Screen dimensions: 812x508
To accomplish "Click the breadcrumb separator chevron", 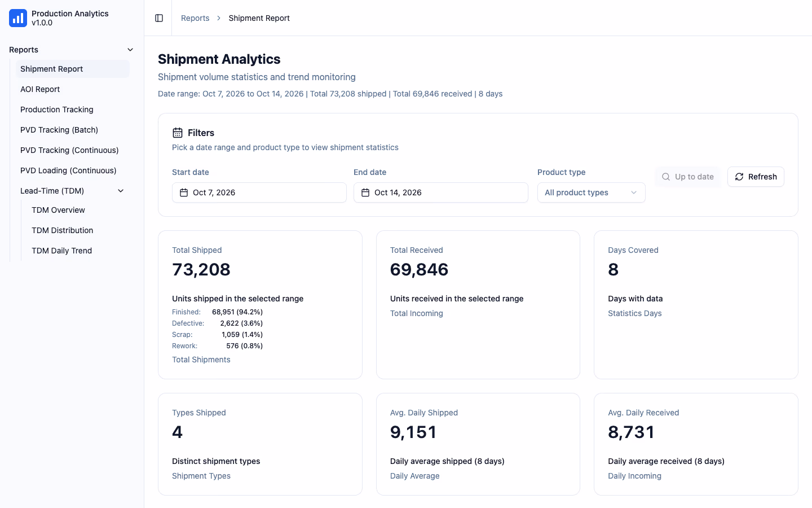I will click(219, 18).
